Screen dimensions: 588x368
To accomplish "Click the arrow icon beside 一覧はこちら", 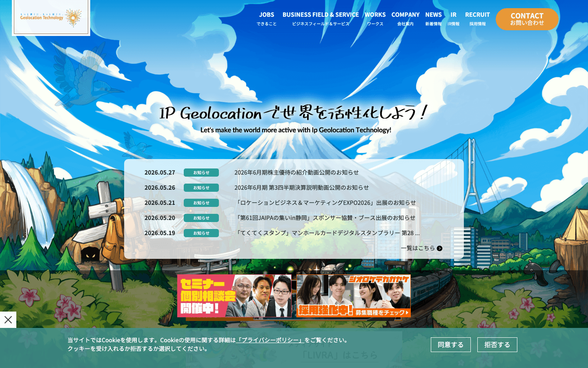I will coord(440,248).
